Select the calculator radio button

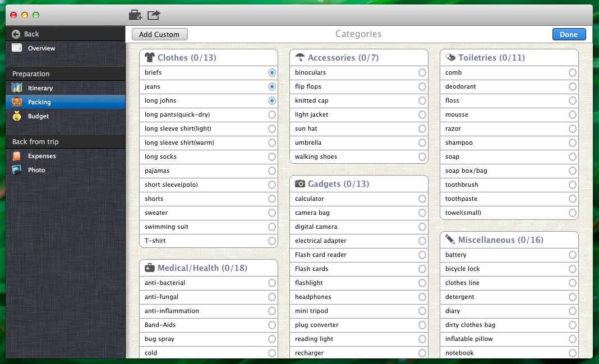[x=422, y=199]
